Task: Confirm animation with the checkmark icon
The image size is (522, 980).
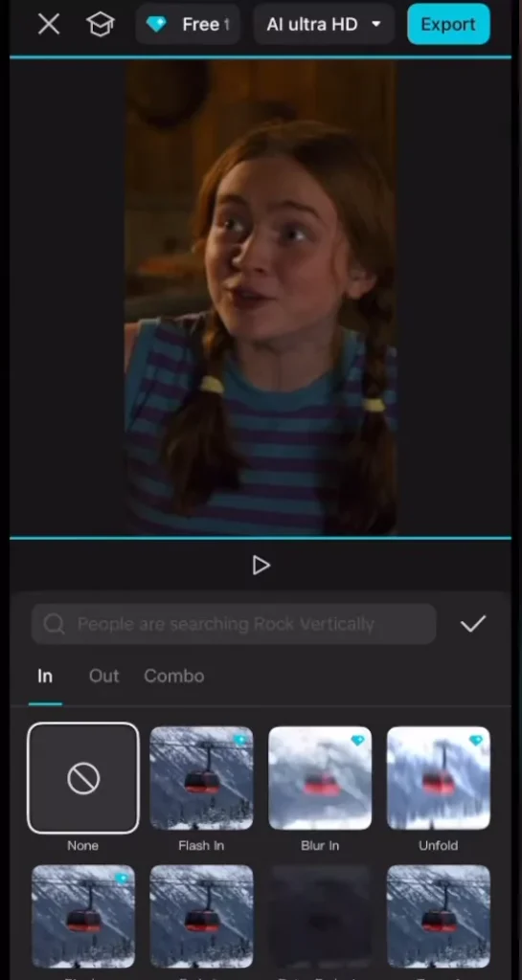Action: tap(472, 624)
